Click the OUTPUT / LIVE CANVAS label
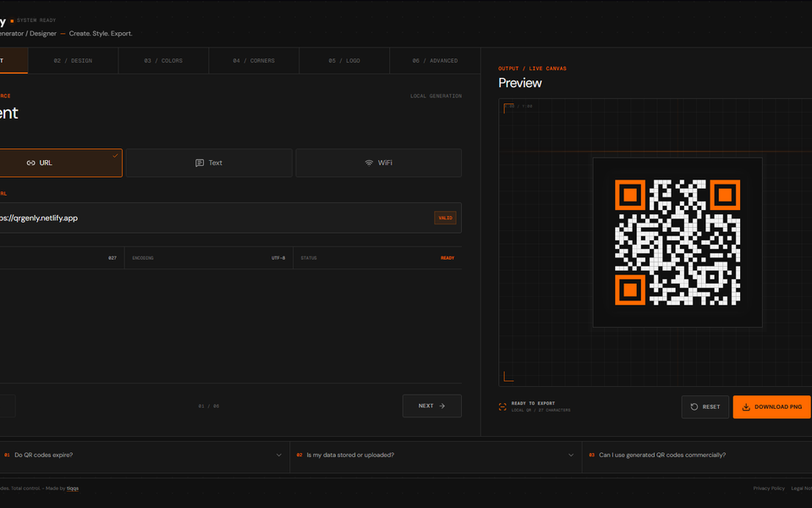 point(532,69)
